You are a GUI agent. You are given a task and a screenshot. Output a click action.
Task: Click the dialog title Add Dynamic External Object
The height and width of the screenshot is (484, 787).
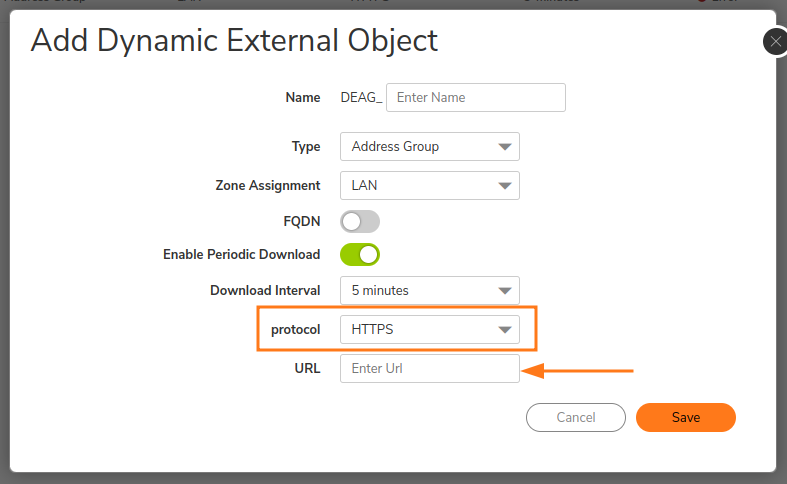click(235, 41)
